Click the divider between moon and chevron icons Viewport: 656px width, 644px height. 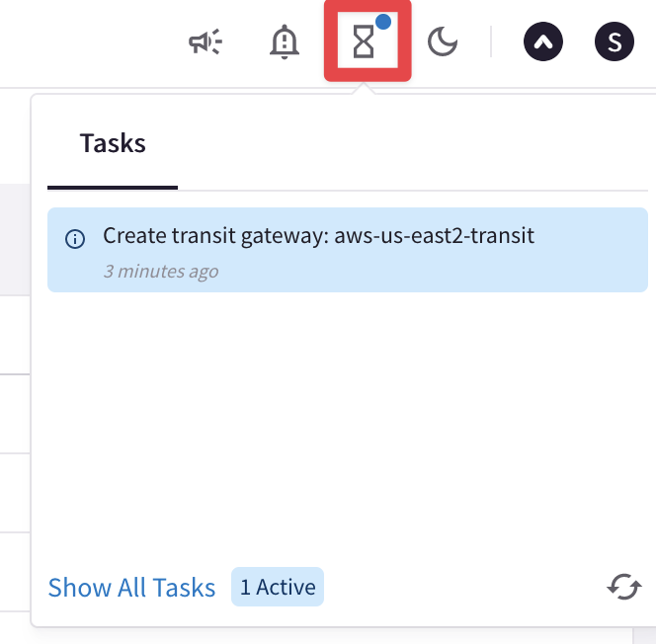pos(491,42)
